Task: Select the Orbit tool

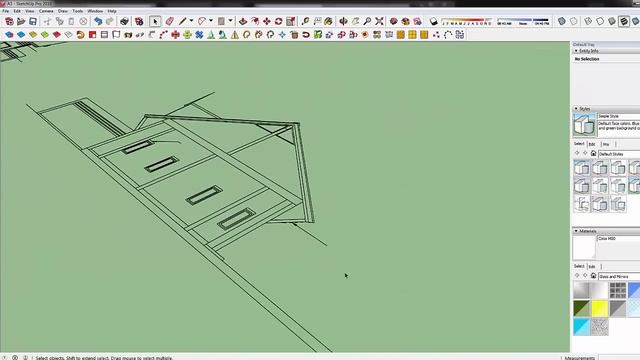Action: (x=343, y=21)
